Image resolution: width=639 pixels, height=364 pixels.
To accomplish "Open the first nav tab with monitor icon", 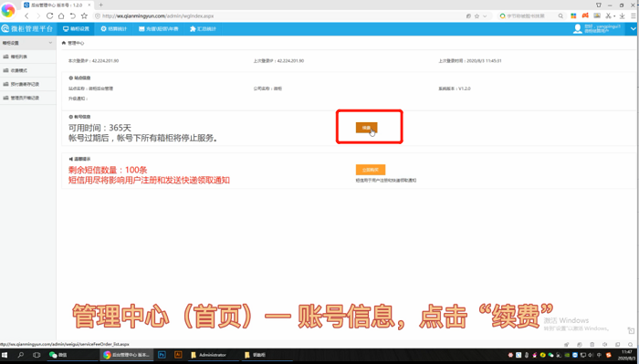I will tap(76, 29).
